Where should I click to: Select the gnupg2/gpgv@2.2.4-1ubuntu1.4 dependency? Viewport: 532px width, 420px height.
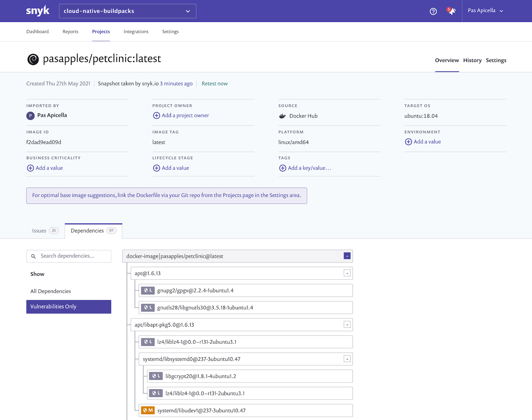click(x=246, y=291)
